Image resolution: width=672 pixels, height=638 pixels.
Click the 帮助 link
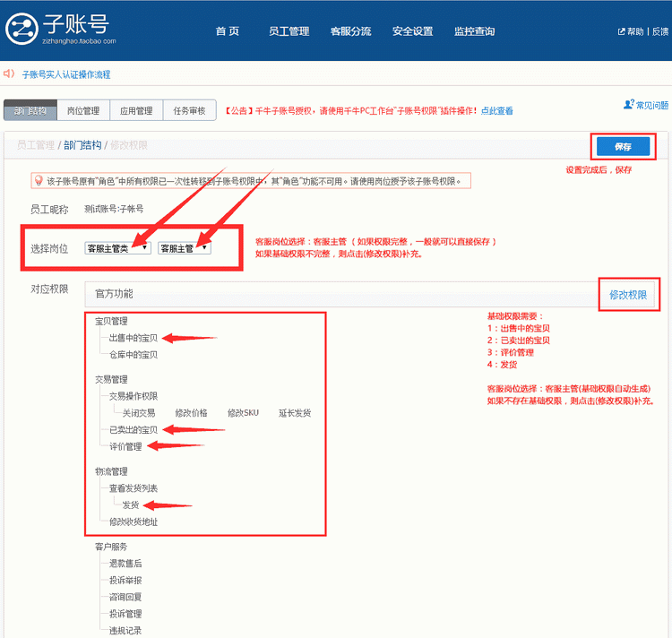coord(635,31)
